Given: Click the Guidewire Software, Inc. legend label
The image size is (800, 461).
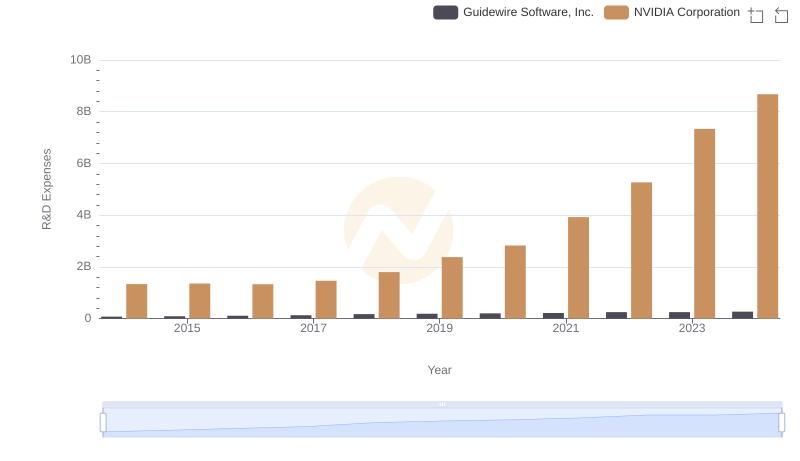Looking at the screenshot, I should [x=528, y=12].
